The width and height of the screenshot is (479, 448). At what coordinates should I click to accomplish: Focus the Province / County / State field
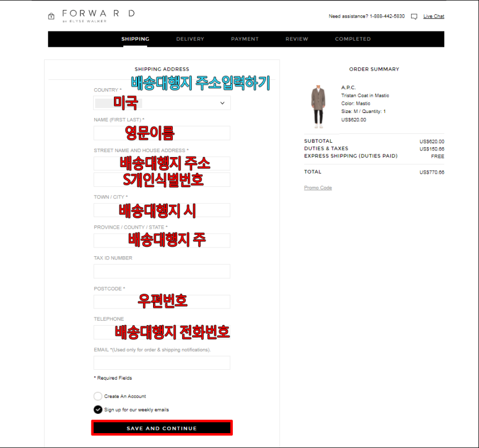[162, 240]
